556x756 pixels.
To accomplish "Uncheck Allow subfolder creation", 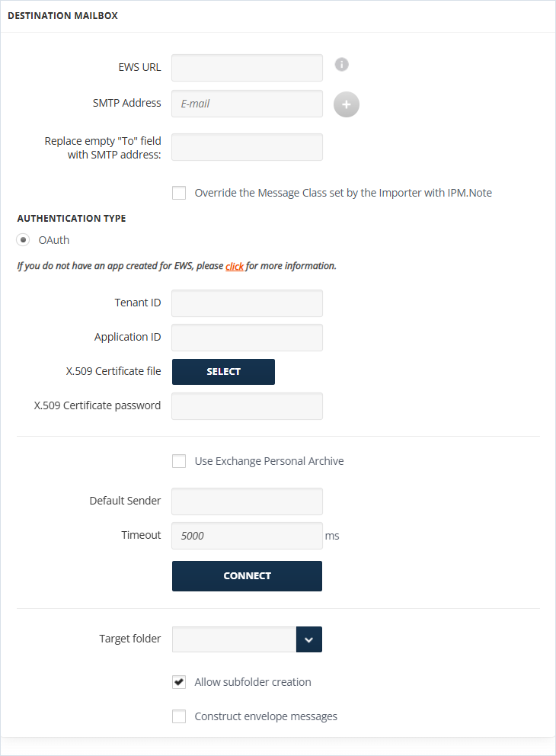I will 179,682.
